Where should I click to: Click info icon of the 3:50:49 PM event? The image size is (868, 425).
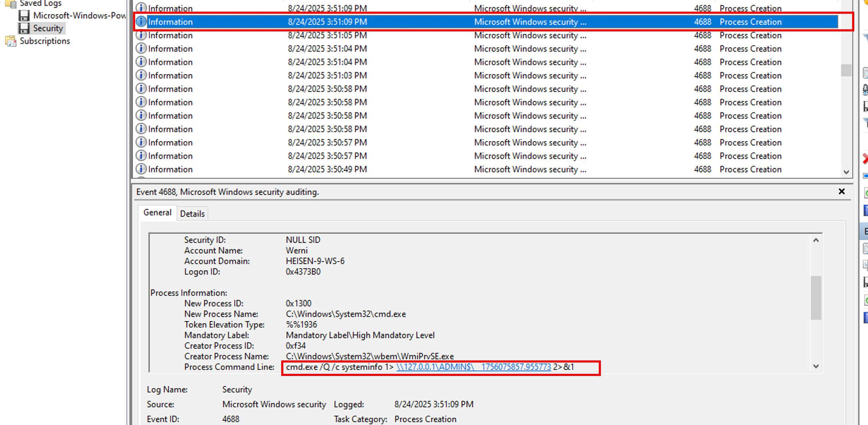tap(141, 169)
